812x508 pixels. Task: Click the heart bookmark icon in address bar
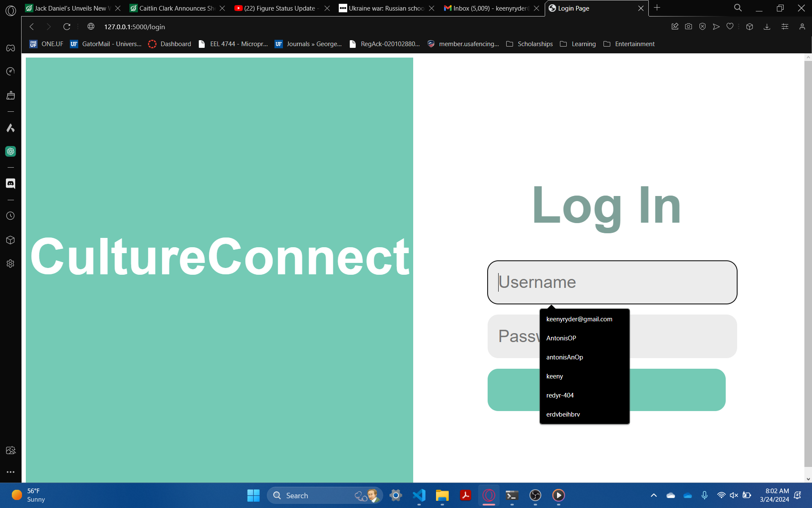[730, 27]
